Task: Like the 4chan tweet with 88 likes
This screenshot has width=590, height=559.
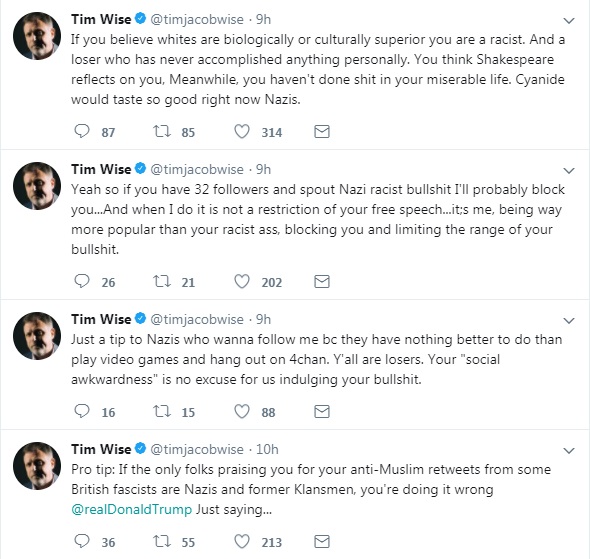Action: coord(242,411)
